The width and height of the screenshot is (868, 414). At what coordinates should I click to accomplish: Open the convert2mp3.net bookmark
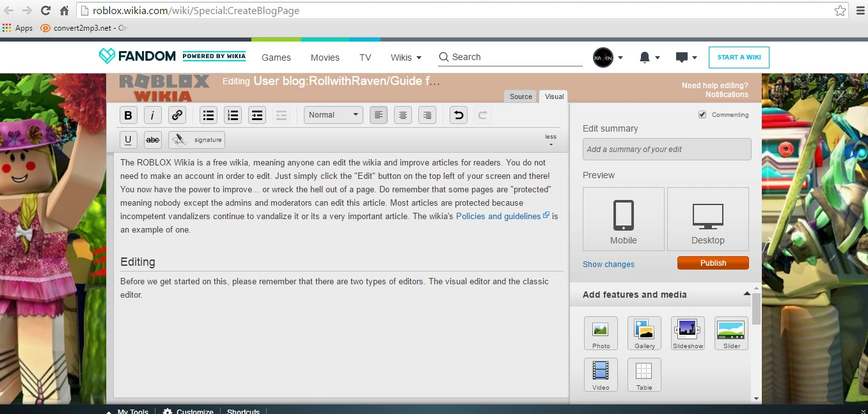click(x=84, y=28)
